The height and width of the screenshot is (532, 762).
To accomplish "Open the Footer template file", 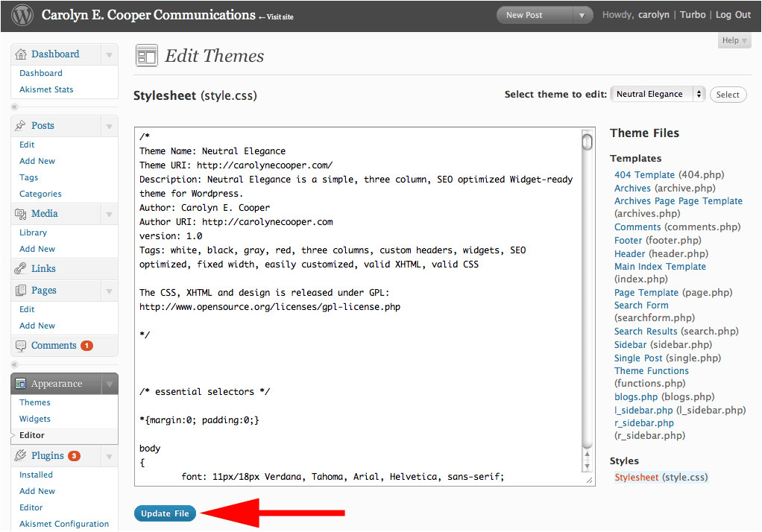I will click(628, 240).
